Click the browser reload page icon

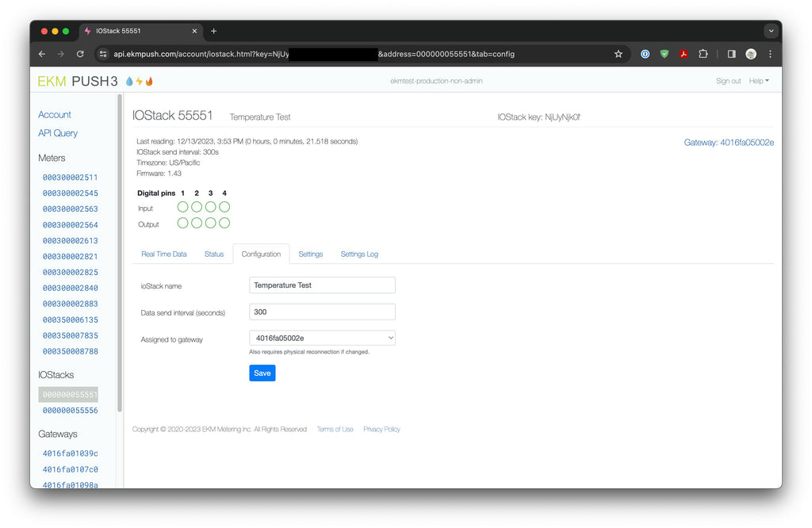click(80, 54)
